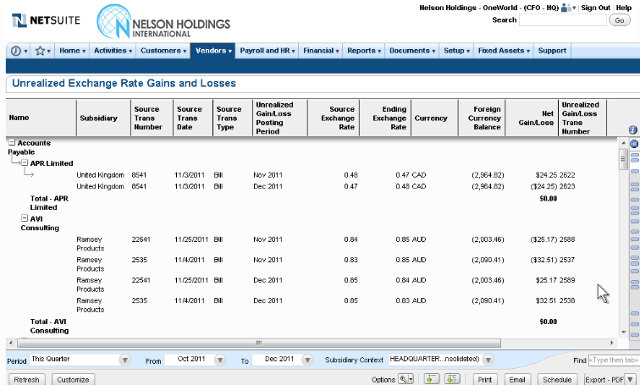Click the change role people icon
640x385 pixels.
pyautogui.click(x=566, y=7)
